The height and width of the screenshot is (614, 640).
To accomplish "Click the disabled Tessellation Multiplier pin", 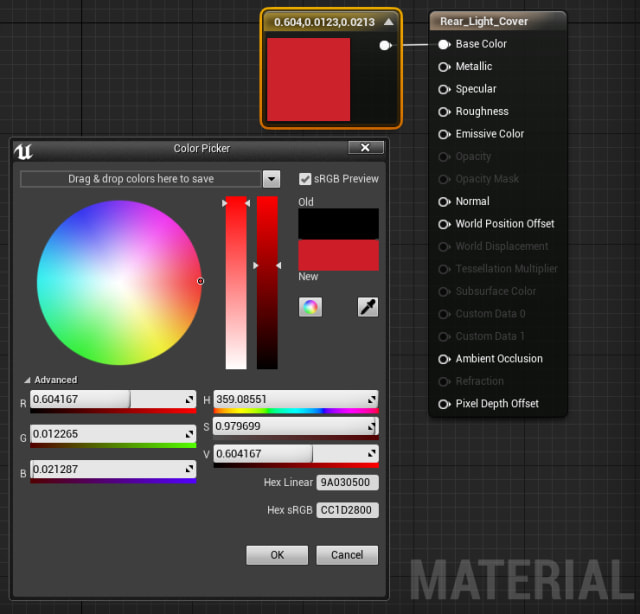I will pos(444,269).
